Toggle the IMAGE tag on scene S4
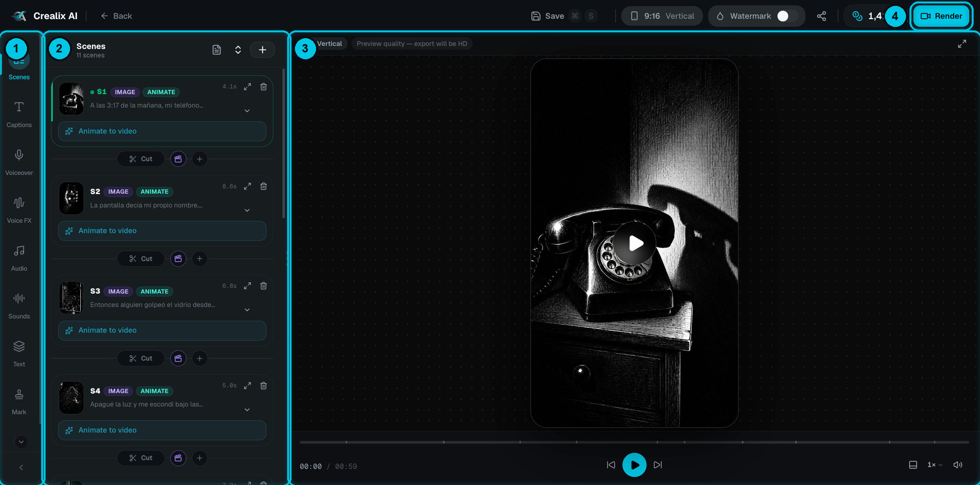980x485 pixels. click(118, 391)
